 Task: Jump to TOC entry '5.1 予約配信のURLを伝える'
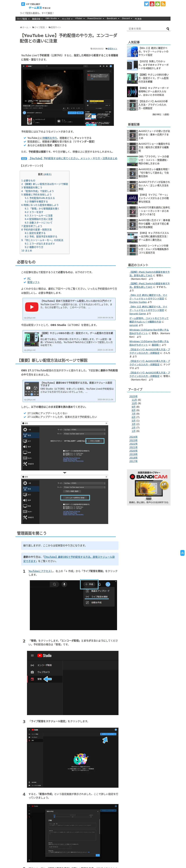coord(40,198)
